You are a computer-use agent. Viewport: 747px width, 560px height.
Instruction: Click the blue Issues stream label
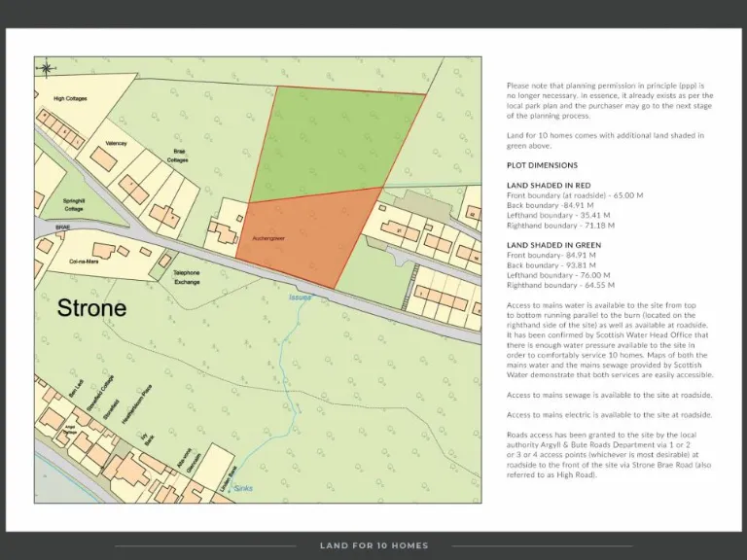(x=300, y=297)
